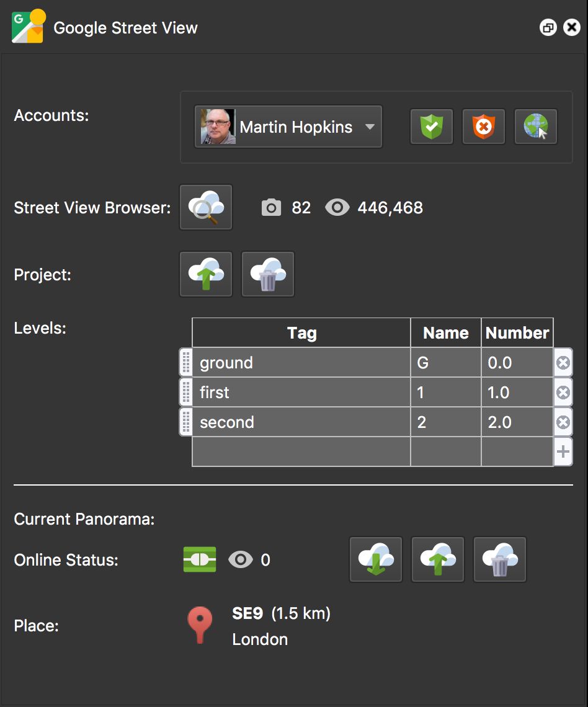
Task: Remove the second level row
Action: pos(563,422)
